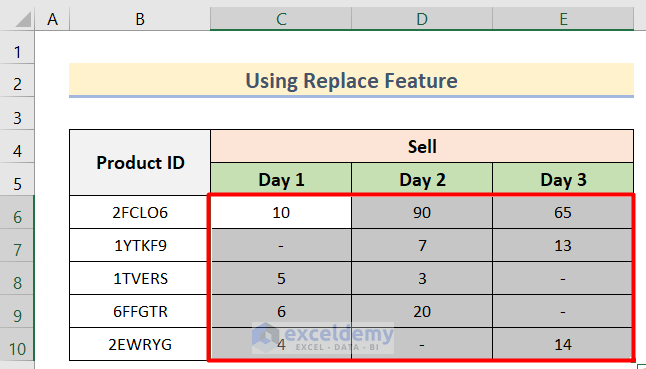646x369 pixels.
Task: Select row 8 header
Action: tap(17, 278)
